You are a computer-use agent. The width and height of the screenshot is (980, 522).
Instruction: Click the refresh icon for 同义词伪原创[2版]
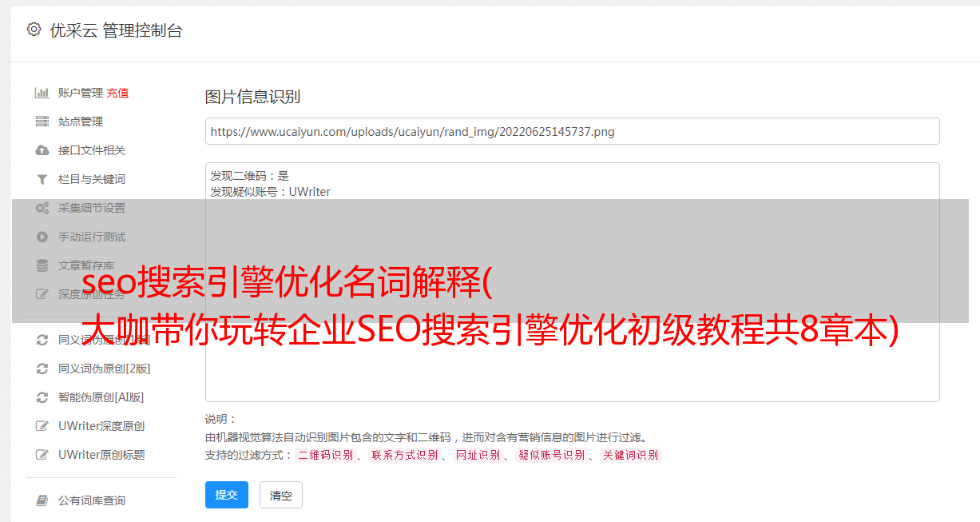[x=42, y=369]
